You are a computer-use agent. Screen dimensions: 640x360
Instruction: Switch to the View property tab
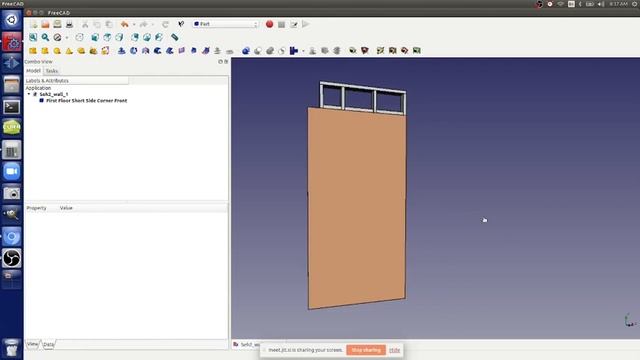[32, 344]
